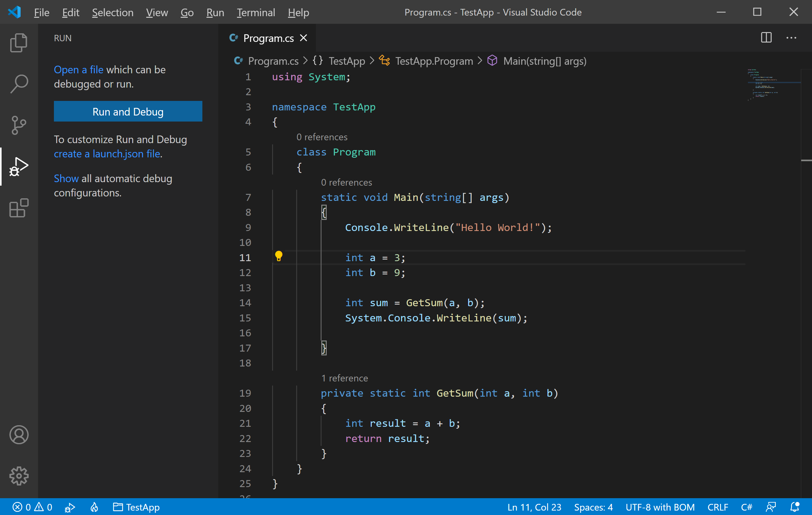
Task: Open the Explorer view in activity bar
Action: coord(18,43)
